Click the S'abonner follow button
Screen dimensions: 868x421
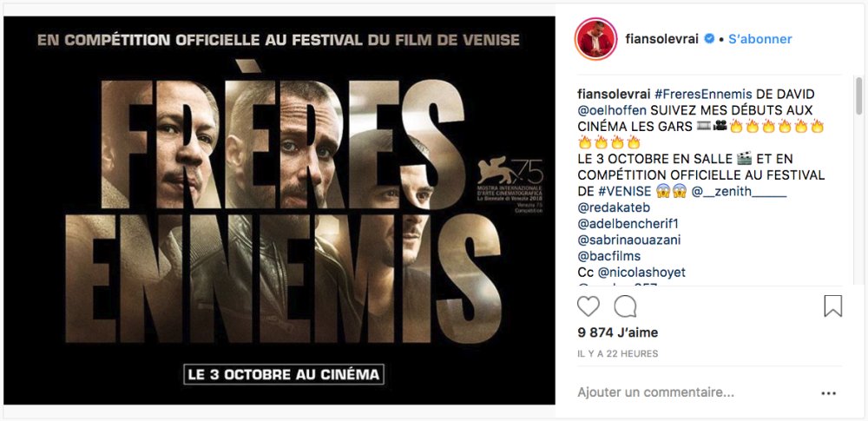(x=760, y=39)
